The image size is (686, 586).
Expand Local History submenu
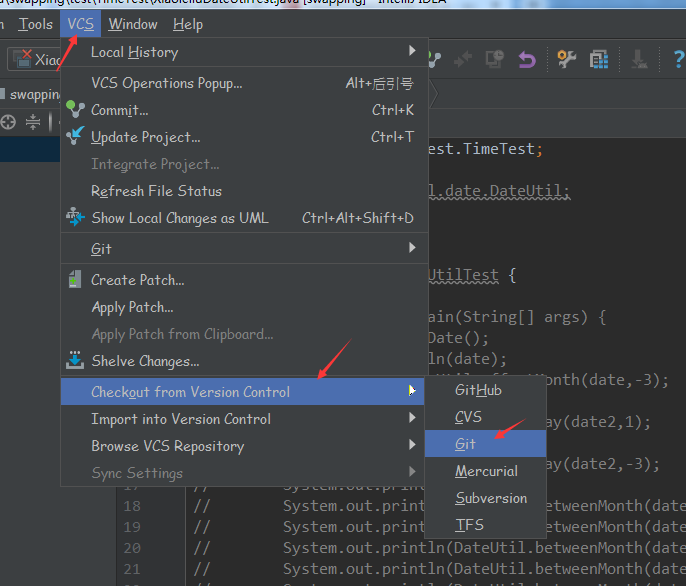[x=244, y=52]
